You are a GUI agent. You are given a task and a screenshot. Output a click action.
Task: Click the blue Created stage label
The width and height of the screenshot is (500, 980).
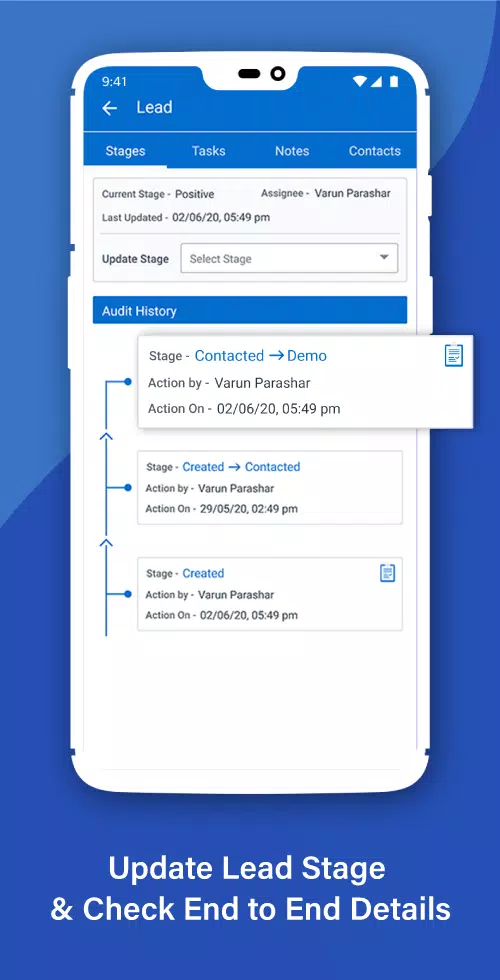click(x=203, y=573)
